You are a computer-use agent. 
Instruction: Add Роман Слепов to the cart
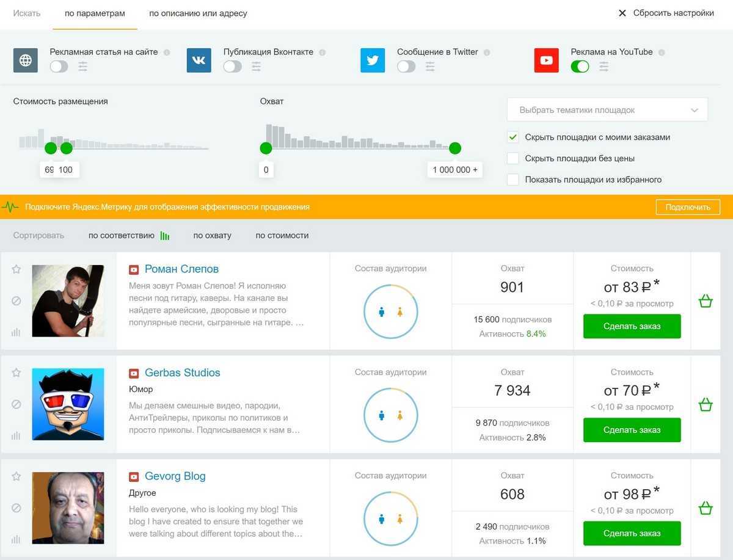[706, 301]
